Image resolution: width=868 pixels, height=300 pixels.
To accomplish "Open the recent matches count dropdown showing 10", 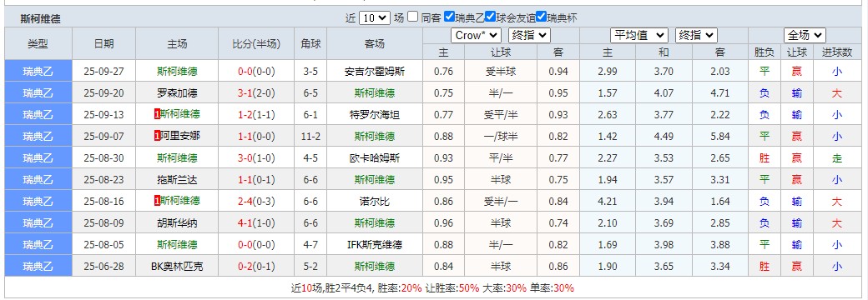I will tap(375, 17).
